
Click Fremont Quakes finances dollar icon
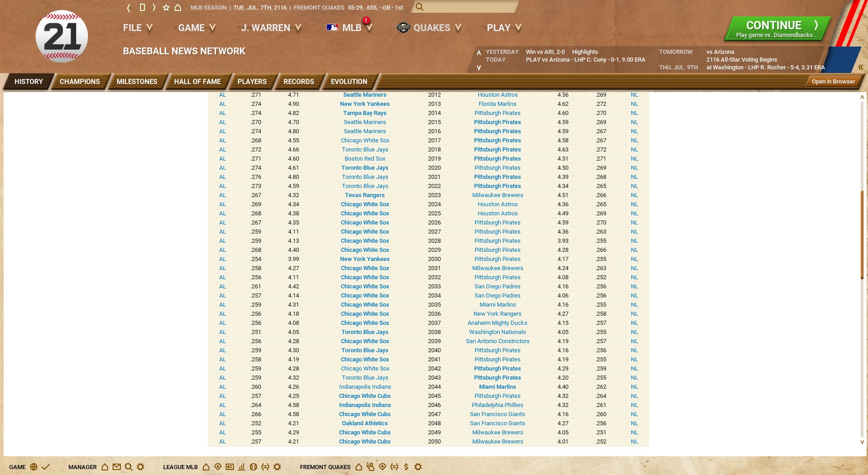pos(406,467)
